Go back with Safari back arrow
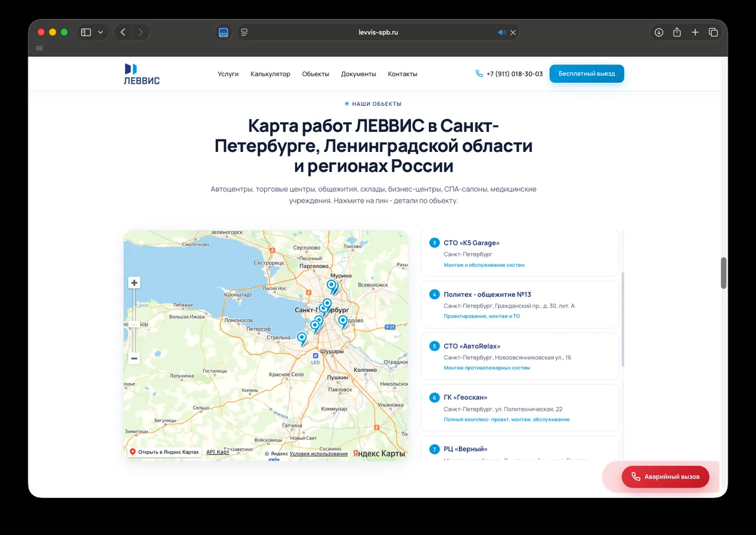 (123, 32)
